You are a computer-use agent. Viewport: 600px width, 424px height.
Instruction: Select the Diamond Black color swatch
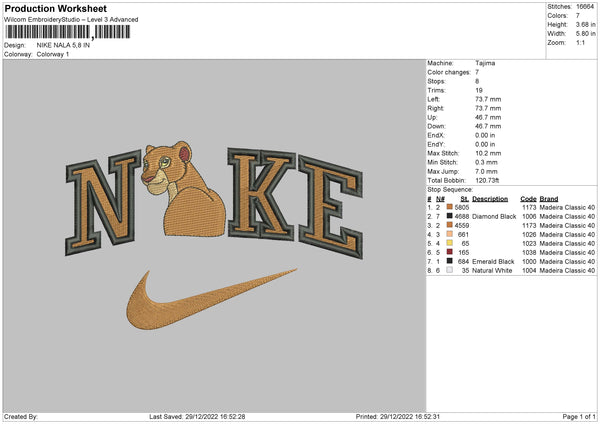click(x=449, y=216)
